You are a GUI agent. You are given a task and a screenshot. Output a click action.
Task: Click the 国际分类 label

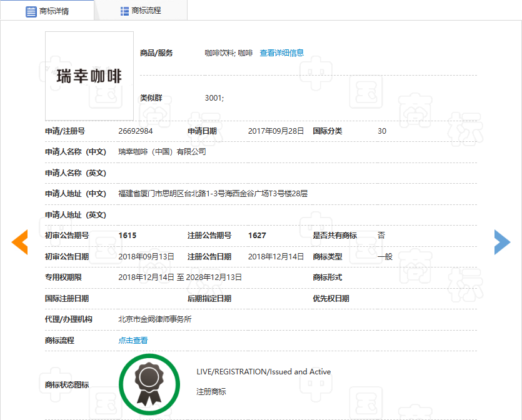point(327,131)
